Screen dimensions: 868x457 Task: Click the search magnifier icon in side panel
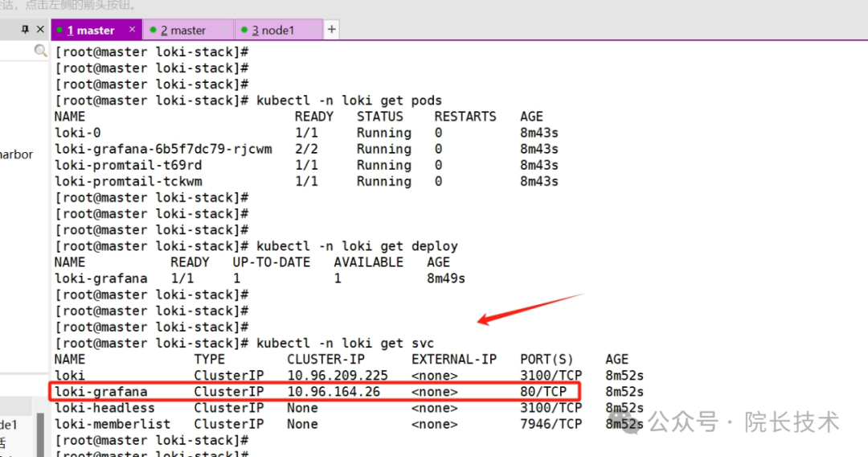click(x=40, y=51)
